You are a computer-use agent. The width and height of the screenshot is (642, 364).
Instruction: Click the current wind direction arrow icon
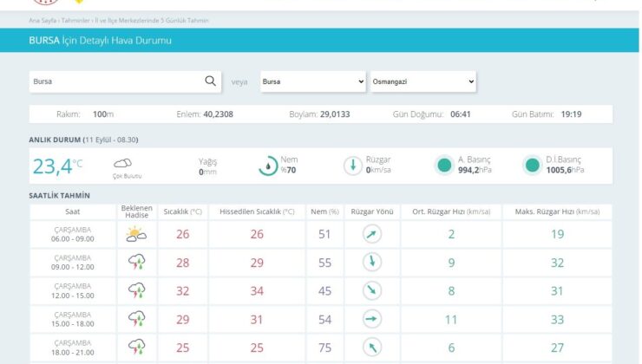click(353, 166)
